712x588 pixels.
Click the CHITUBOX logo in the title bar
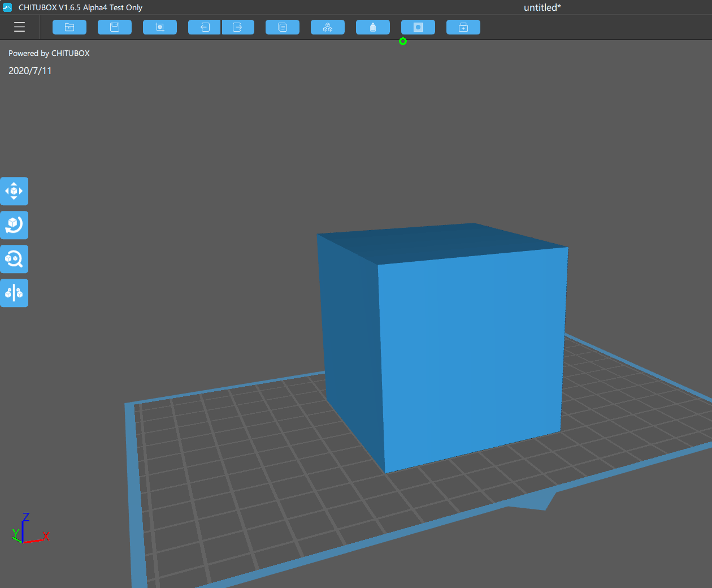pos(7,7)
